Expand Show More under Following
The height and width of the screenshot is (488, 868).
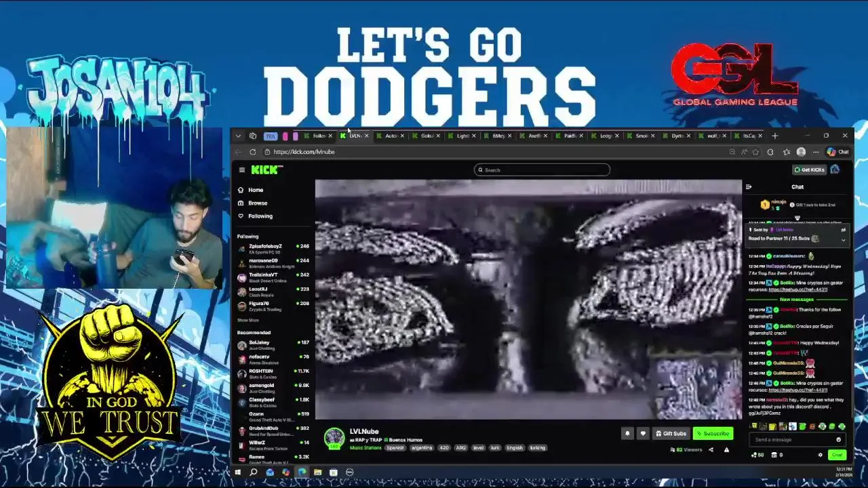coord(248,320)
